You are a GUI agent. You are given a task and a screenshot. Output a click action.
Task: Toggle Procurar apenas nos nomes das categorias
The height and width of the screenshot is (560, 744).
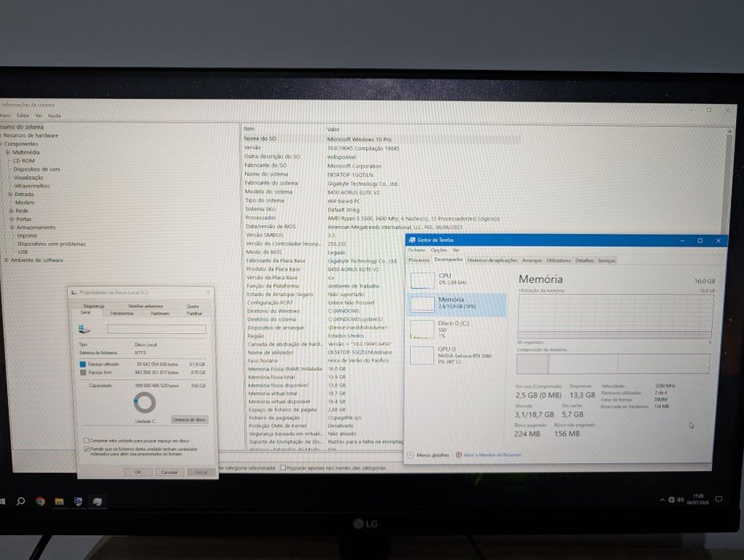(x=283, y=468)
